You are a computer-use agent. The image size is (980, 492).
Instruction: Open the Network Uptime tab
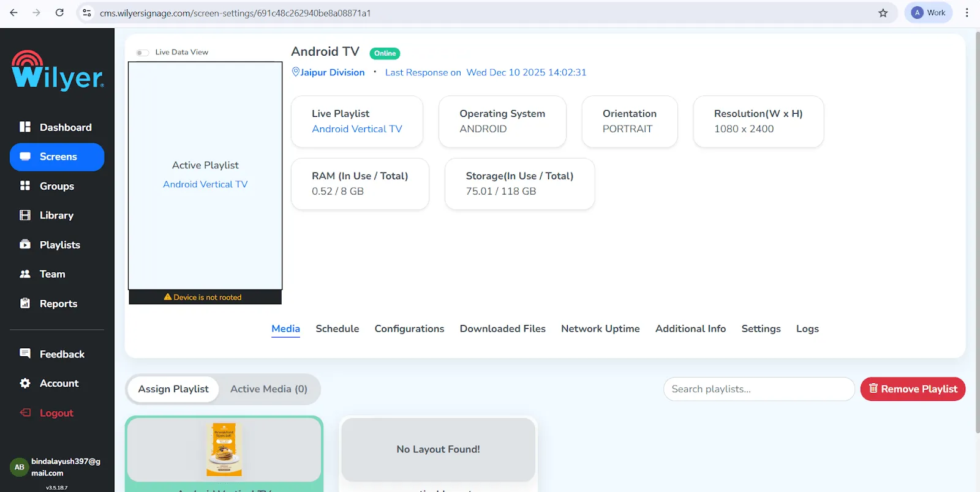600,329
